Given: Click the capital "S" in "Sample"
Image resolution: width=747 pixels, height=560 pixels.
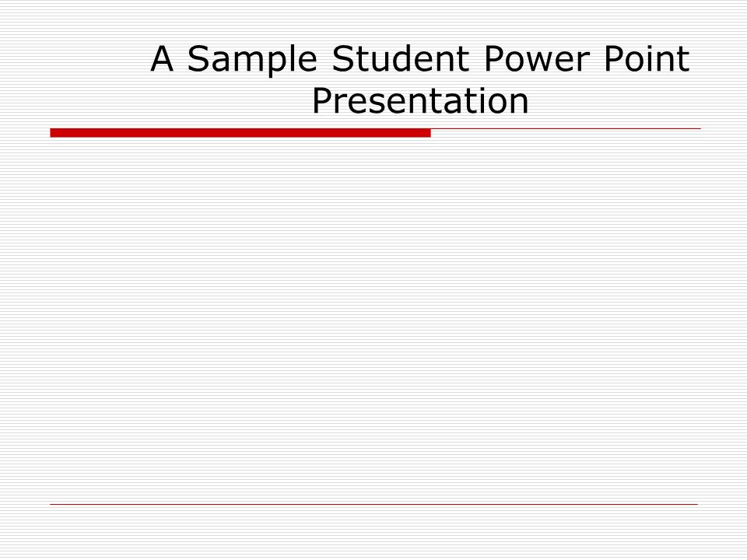Looking at the screenshot, I should coord(198,58).
